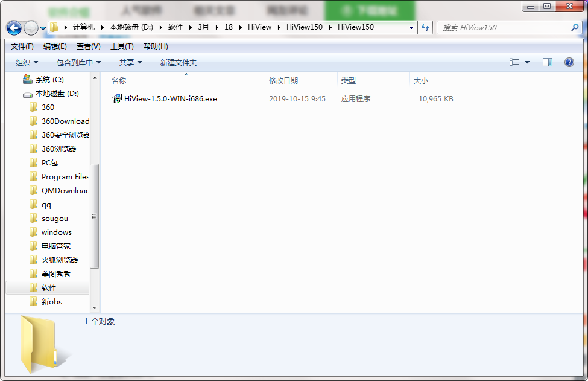The height and width of the screenshot is (381, 588).
Task: Open the 360浏览器 folder in the tree
Action: (58, 149)
